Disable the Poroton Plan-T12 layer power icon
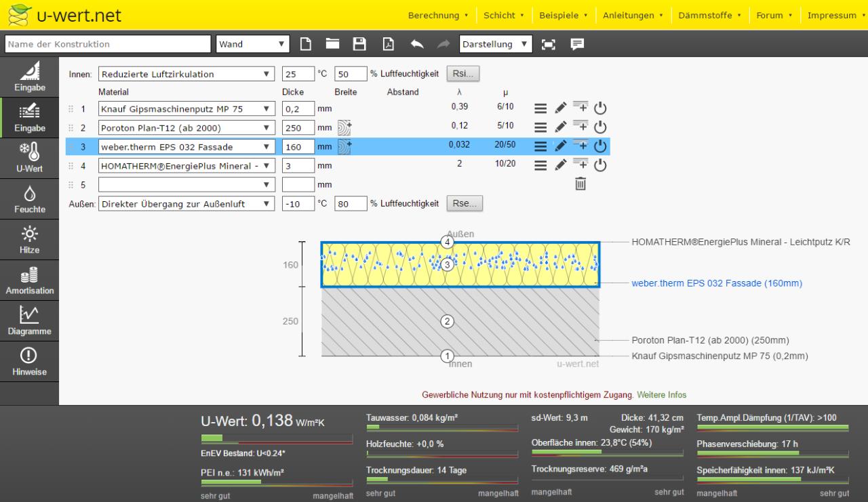 click(600, 127)
